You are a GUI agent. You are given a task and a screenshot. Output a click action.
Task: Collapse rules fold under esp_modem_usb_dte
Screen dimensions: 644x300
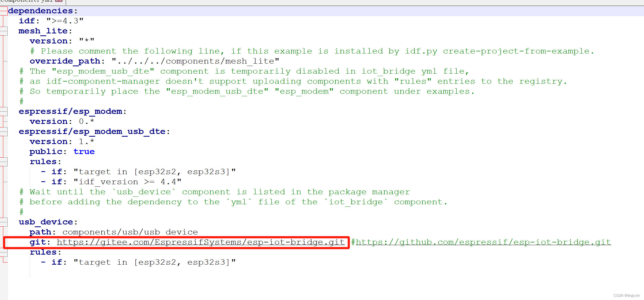[x=3, y=162]
